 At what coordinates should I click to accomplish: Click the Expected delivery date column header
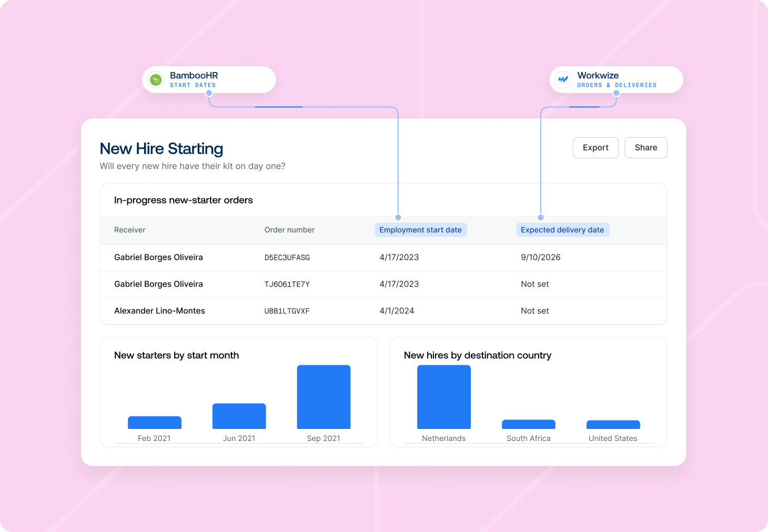(x=562, y=230)
